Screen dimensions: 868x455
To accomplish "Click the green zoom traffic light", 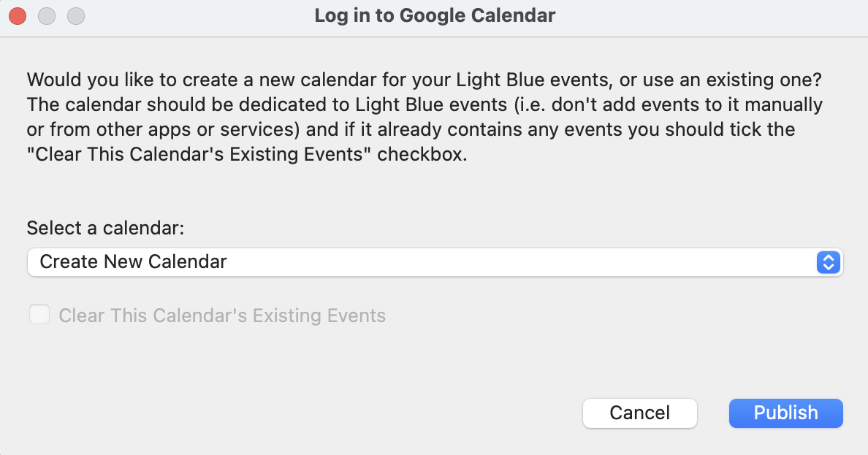I will 75,15.
